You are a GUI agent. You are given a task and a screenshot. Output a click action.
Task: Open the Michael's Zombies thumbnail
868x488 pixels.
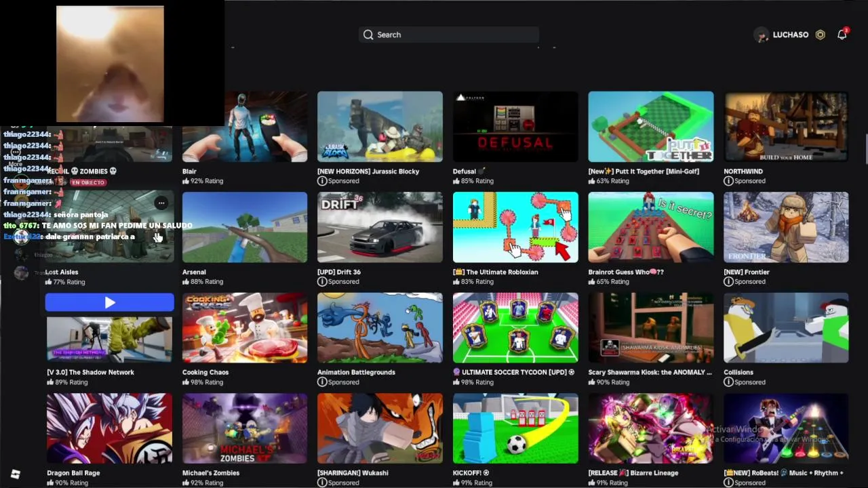tap(245, 428)
